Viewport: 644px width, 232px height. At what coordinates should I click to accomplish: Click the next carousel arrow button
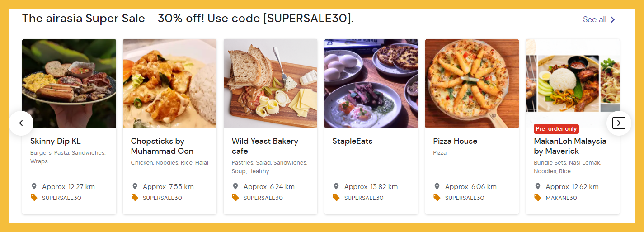coord(619,123)
